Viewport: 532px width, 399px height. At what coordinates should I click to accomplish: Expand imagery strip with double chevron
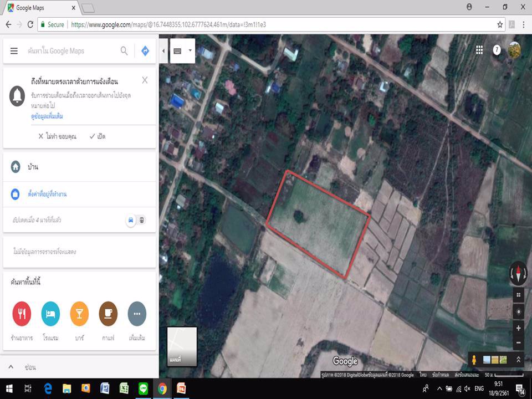[x=518, y=360]
